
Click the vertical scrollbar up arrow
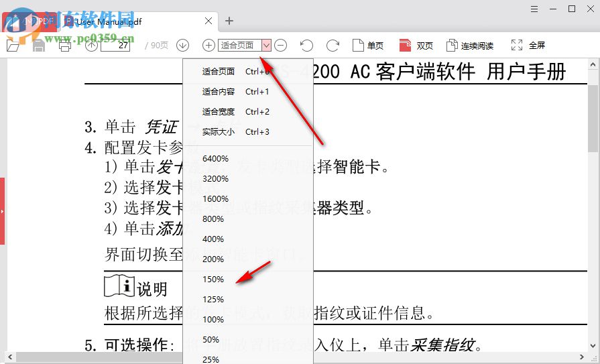(593, 64)
